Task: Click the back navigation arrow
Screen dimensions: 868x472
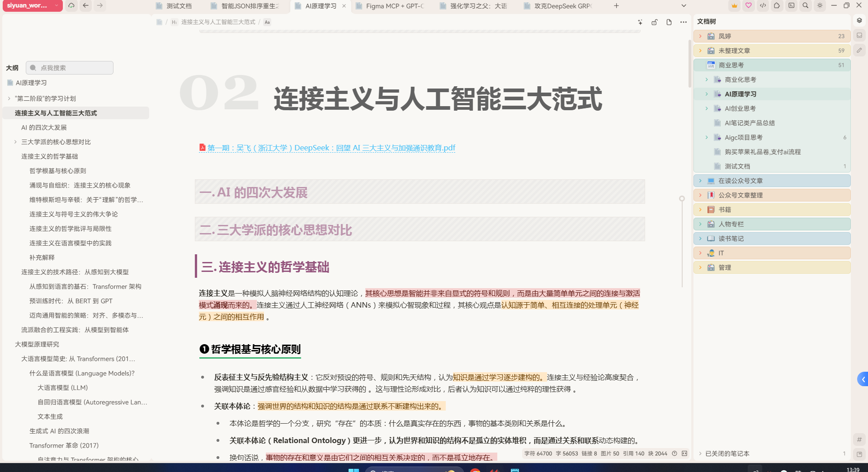Action: (85, 6)
